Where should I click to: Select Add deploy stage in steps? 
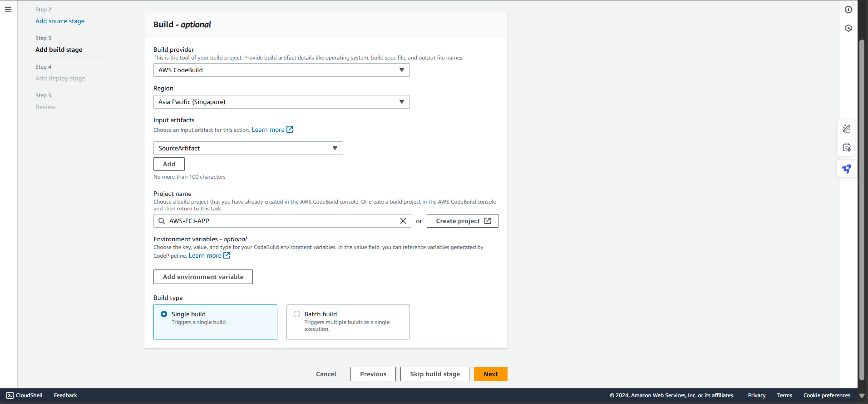pos(60,78)
